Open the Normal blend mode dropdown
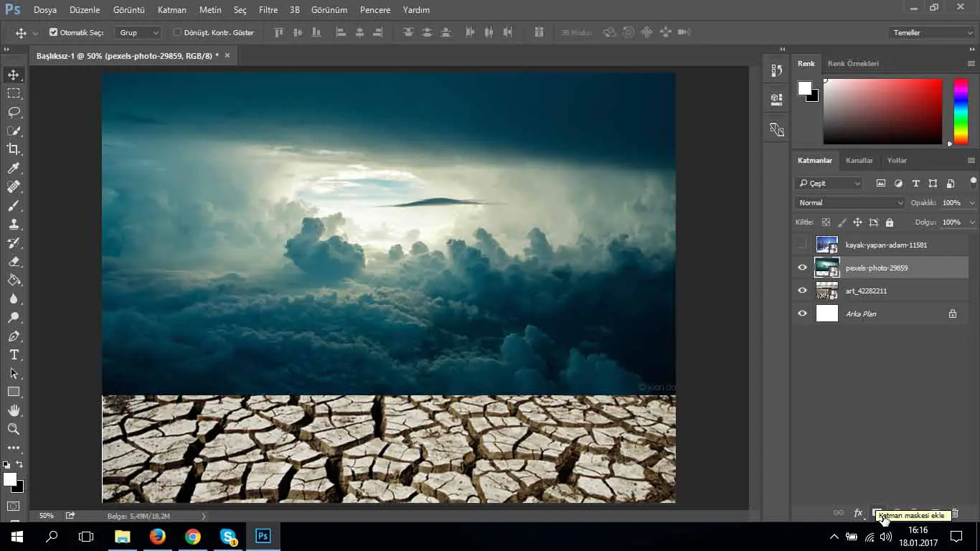Screen dimensions: 980x551 point(849,203)
